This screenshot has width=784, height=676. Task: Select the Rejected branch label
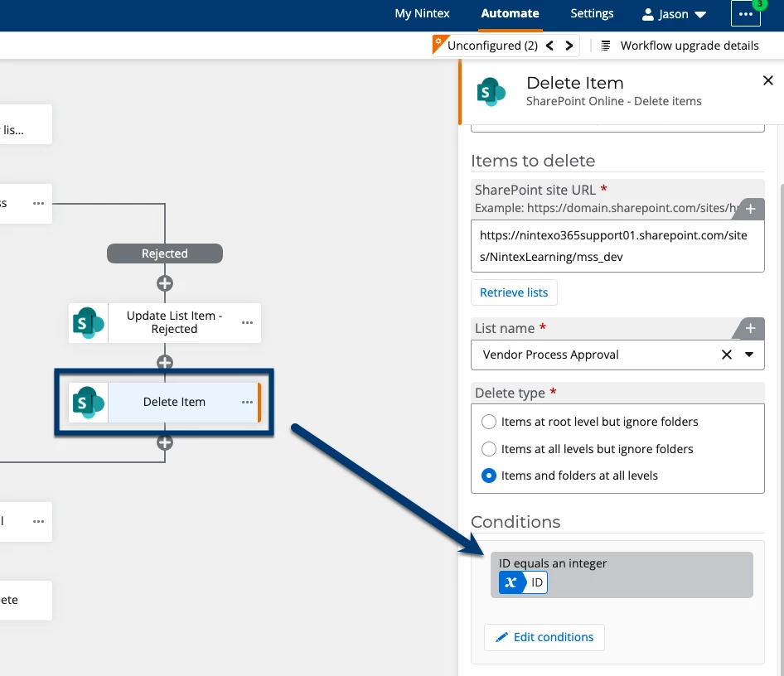tap(164, 254)
